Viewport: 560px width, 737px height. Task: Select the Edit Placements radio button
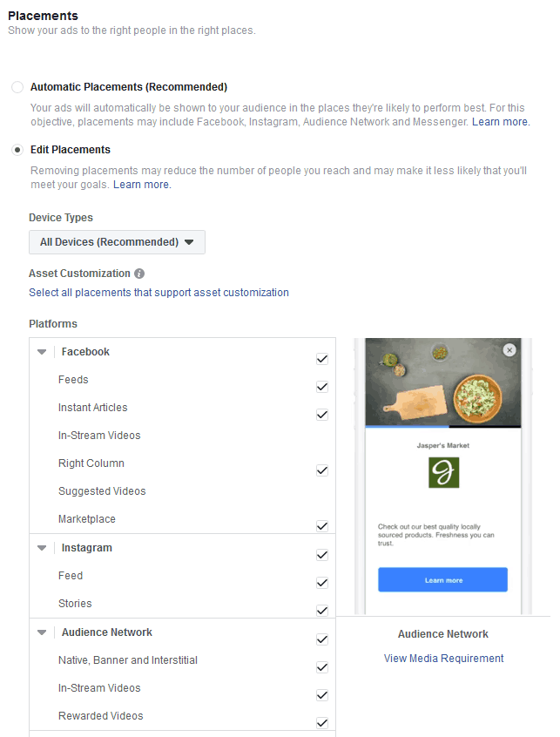pyautogui.click(x=17, y=150)
